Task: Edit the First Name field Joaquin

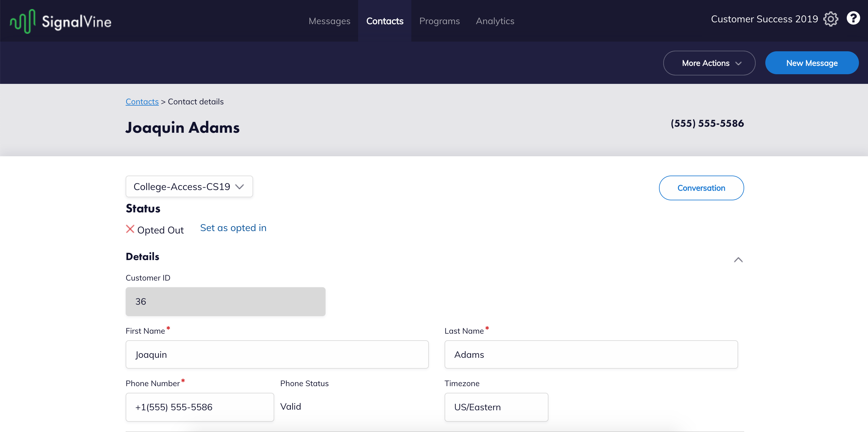Action: point(277,354)
